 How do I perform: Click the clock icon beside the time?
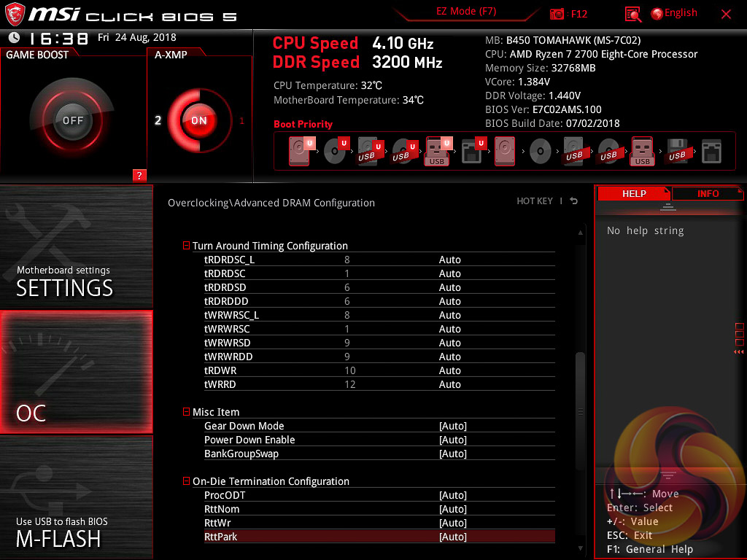pos(15,38)
